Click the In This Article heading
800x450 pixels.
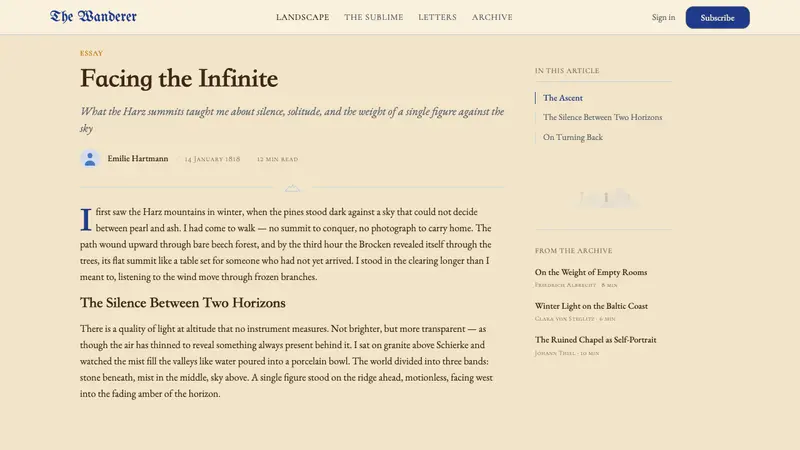(x=567, y=71)
